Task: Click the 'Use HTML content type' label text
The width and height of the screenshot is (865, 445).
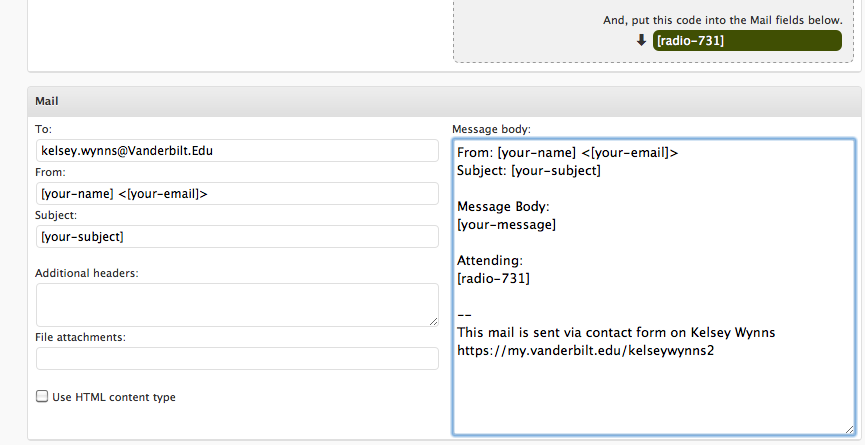Action: point(114,397)
